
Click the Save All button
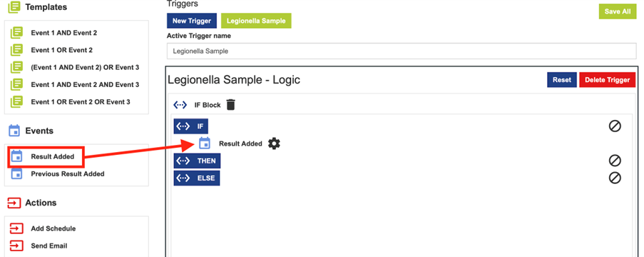pos(618,11)
